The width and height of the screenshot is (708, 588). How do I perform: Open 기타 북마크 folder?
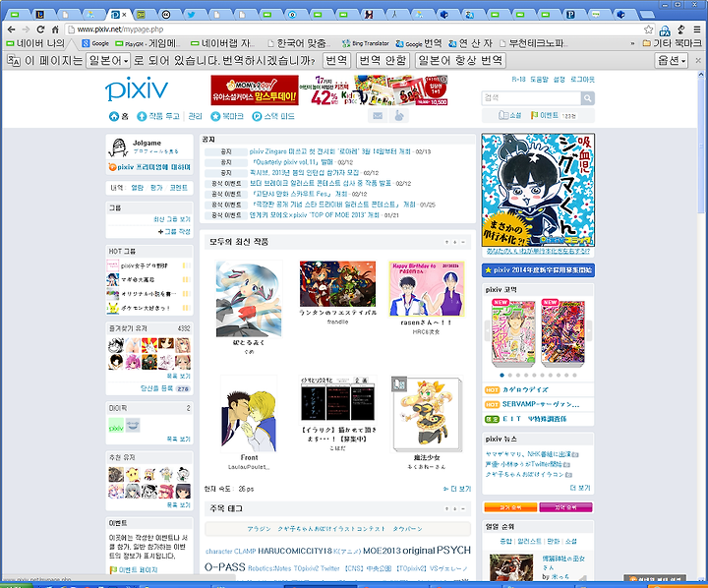point(672,43)
